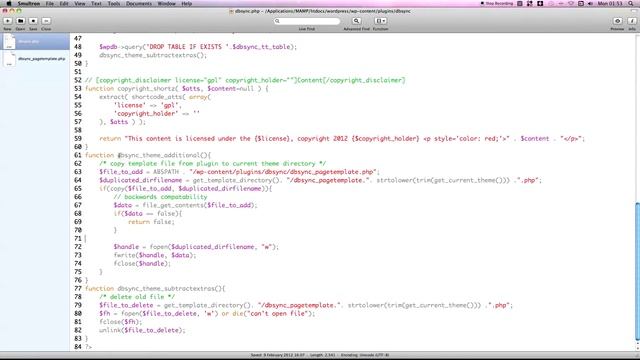Open the Tools menu
The width and height of the screenshot is (640, 360).
tap(114, 3)
